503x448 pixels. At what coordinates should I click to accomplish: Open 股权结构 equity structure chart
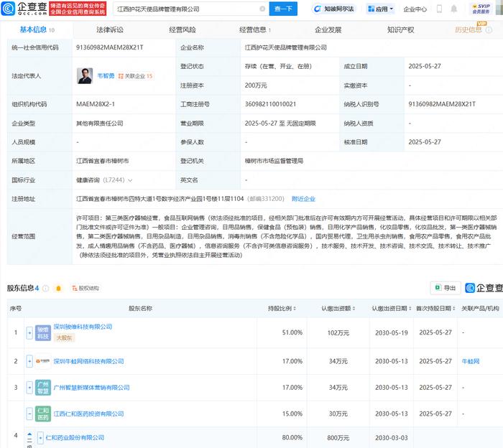coord(86,288)
